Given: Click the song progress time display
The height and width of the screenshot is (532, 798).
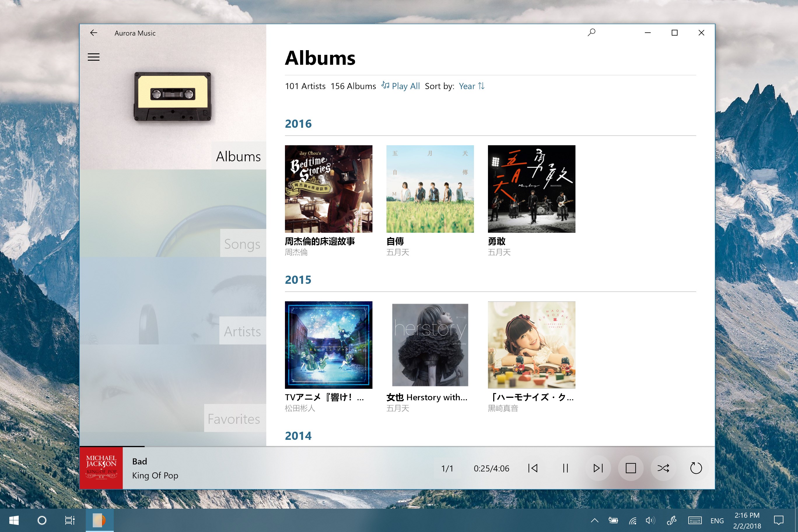Looking at the screenshot, I should click(x=491, y=468).
